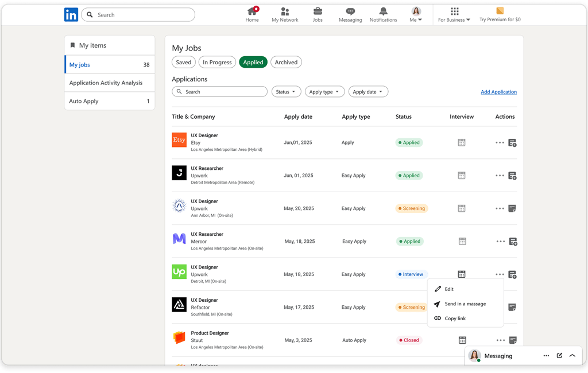Open interview calendar for Ann Arbor UX Designer
The width and height of the screenshot is (588, 373).
coord(462,208)
